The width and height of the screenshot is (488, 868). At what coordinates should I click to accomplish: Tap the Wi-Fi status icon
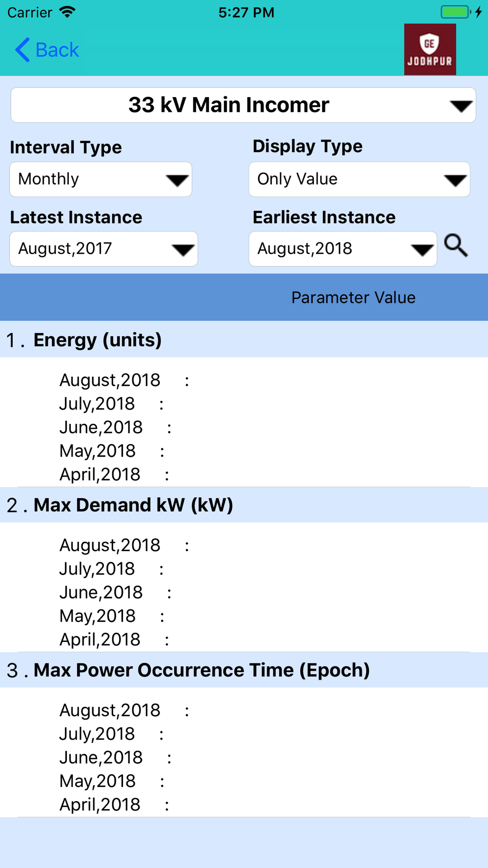[67, 12]
